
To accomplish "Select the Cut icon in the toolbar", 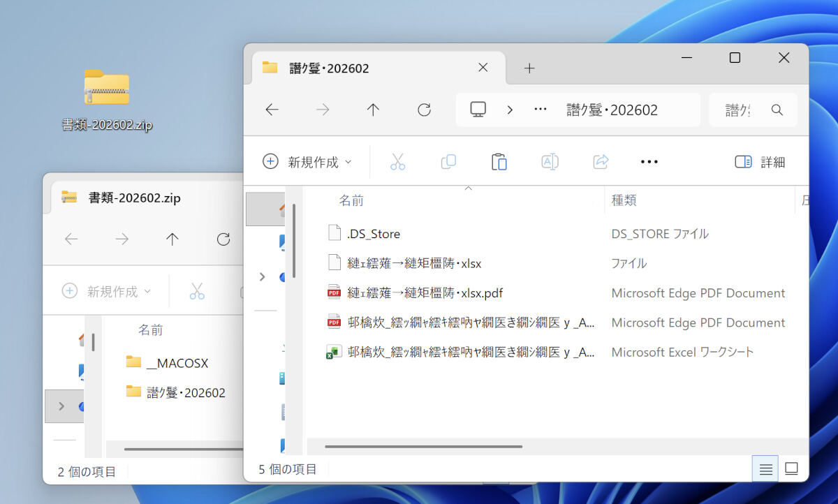I will 397,161.
